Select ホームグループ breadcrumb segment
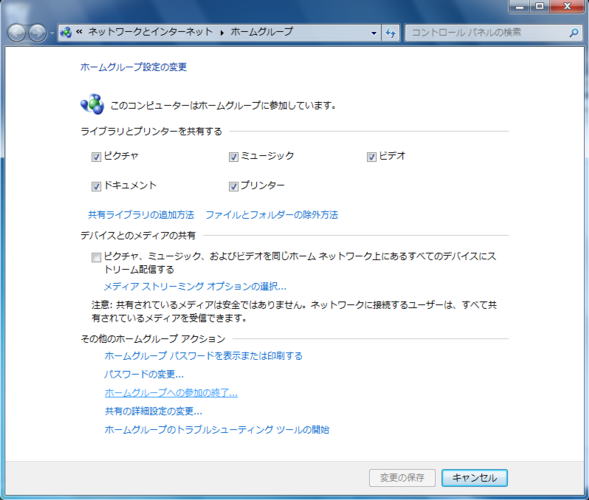This screenshot has height=500, width=589. (x=261, y=32)
